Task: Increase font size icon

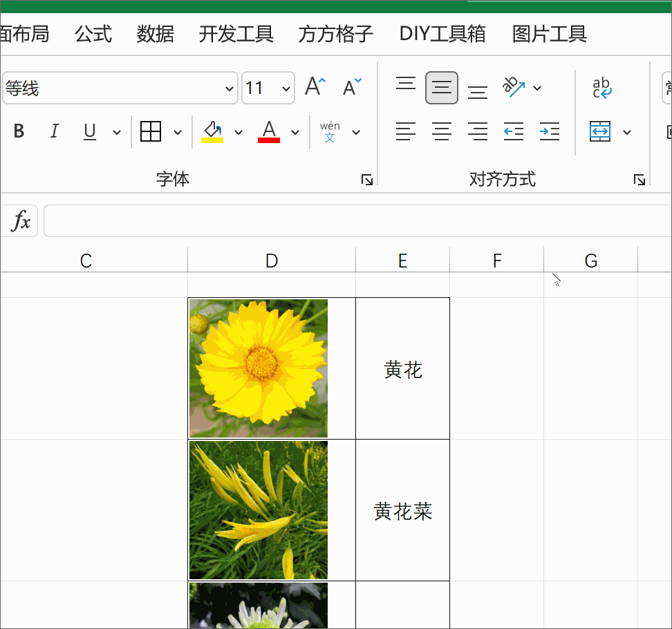Action: point(315,86)
